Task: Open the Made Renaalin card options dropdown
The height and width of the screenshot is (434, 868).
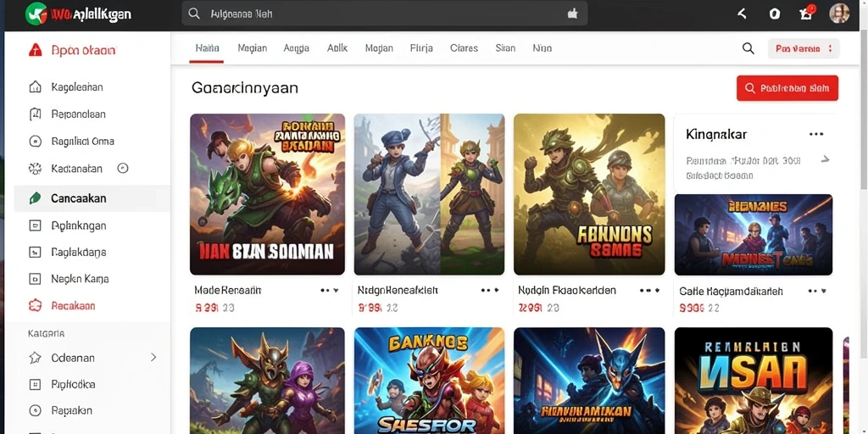Action: tap(330, 290)
